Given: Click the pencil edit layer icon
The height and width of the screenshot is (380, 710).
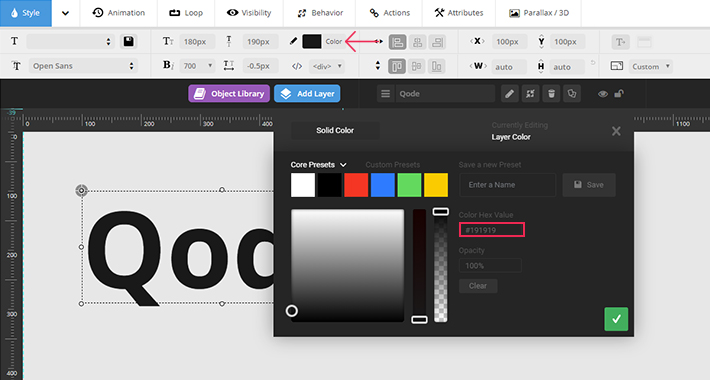Looking at the screenshot, I should click(x=509, y=94).
